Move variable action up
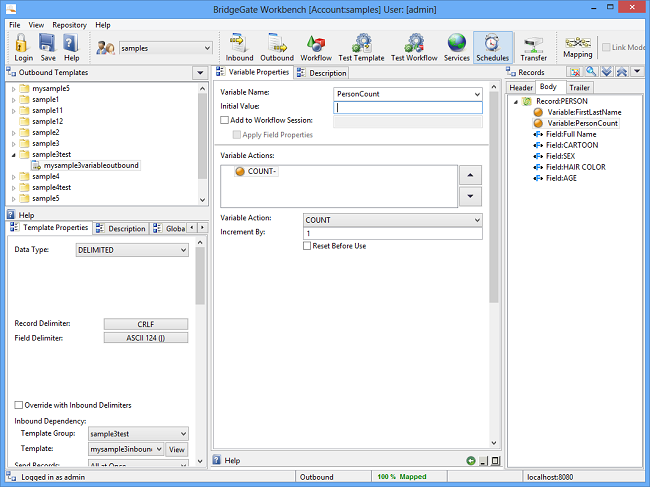650x487 pixels. click(470, 175)
